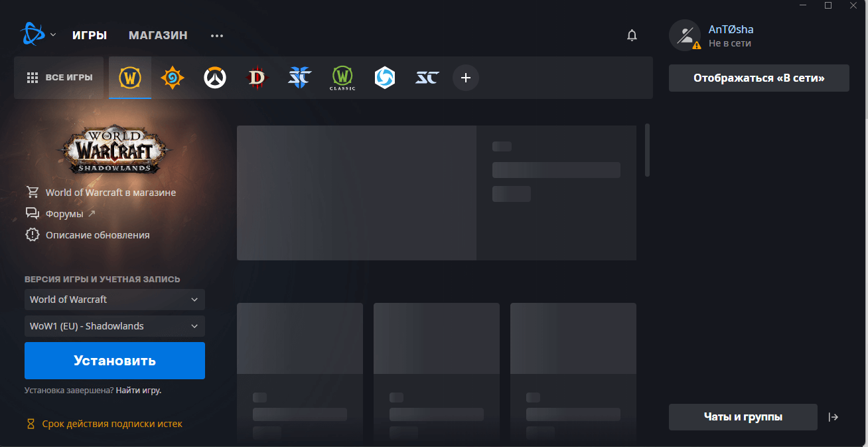Expand the Battle.net logo dropdown arrow

(53, 35)
